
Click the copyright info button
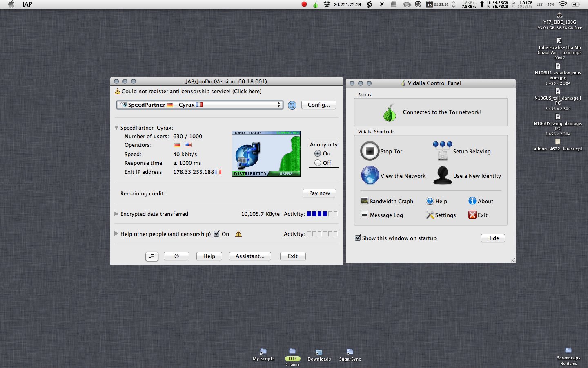click(x=176, y=256)
